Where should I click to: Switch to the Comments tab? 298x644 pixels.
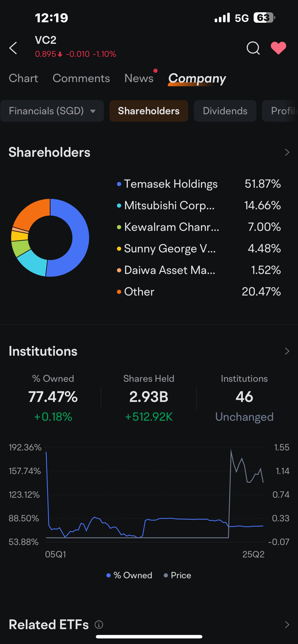tap(81, 78)
